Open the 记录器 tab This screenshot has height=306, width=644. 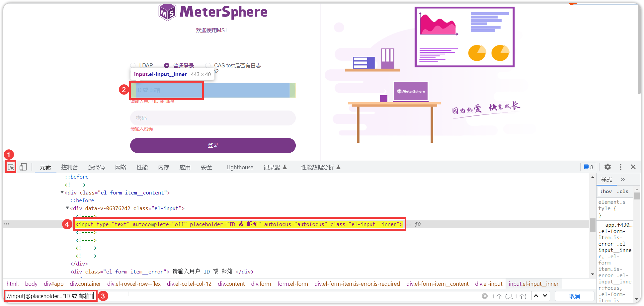click(275, 167)
